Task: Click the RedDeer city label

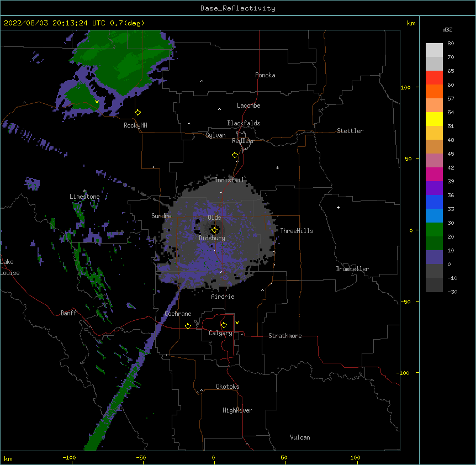Action: (x=243, y=141)
